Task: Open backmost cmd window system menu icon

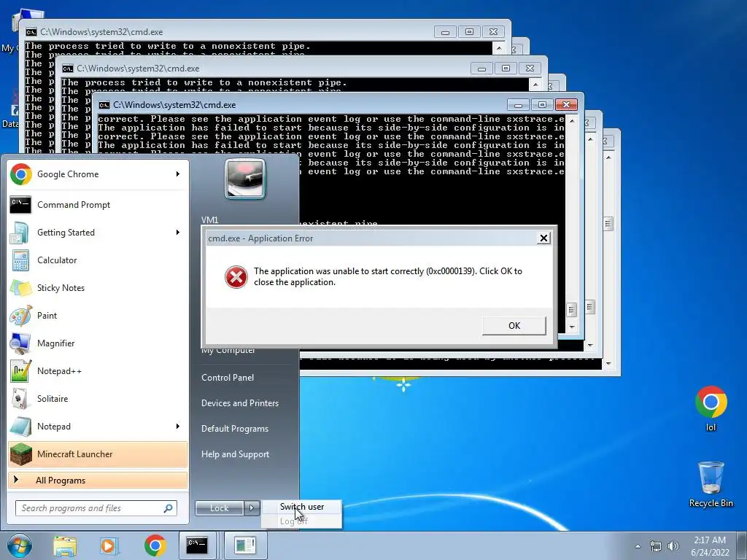Action: tap(31, 32)
